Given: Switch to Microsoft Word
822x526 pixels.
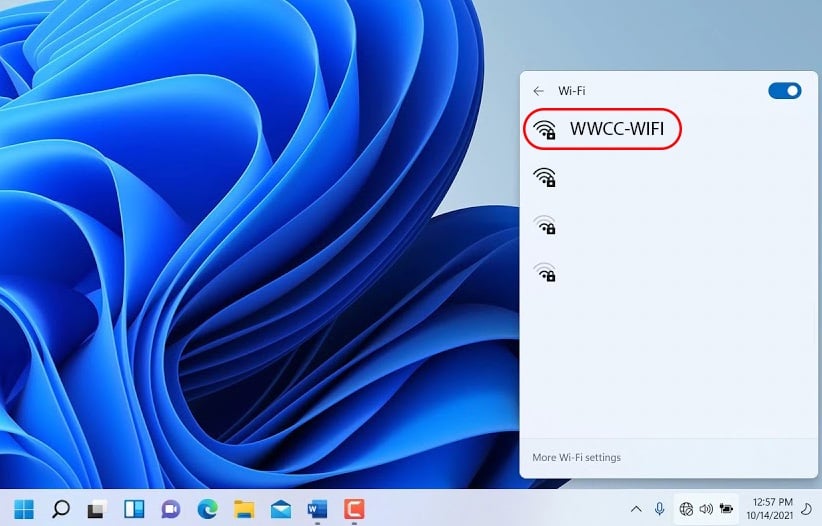Looking at the screenshot, I should [x=318, y=509].
